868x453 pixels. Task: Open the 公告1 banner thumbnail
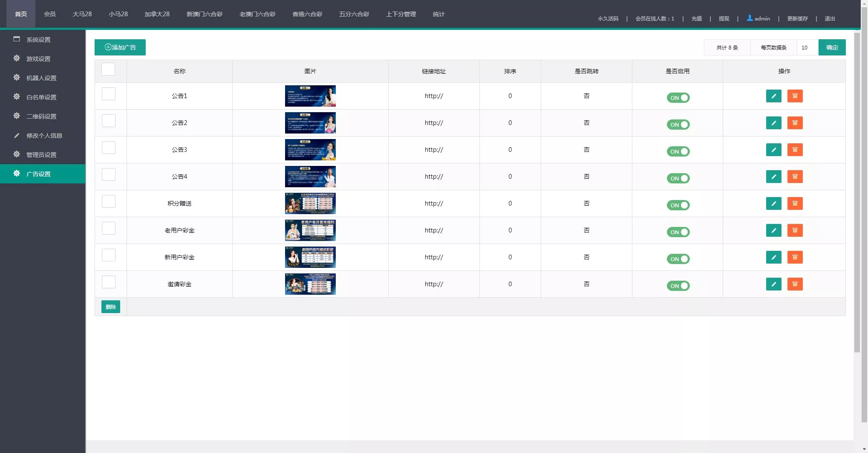310,96
